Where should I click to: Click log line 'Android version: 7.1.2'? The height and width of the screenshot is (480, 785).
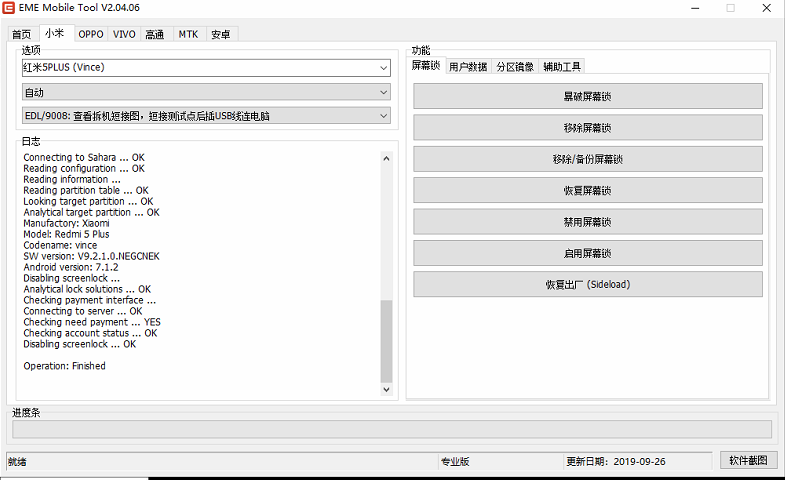tap(71, 267)
